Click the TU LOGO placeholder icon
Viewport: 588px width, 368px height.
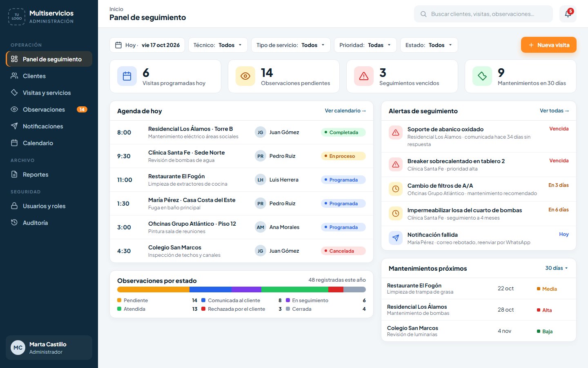click(x=17, y=17)
